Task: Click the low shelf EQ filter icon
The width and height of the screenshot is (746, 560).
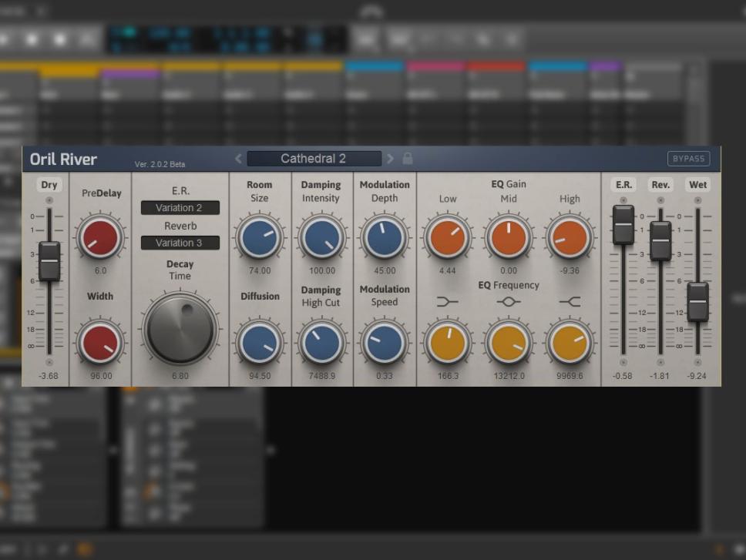Action: pyautogui.click(x=447, y=302)
